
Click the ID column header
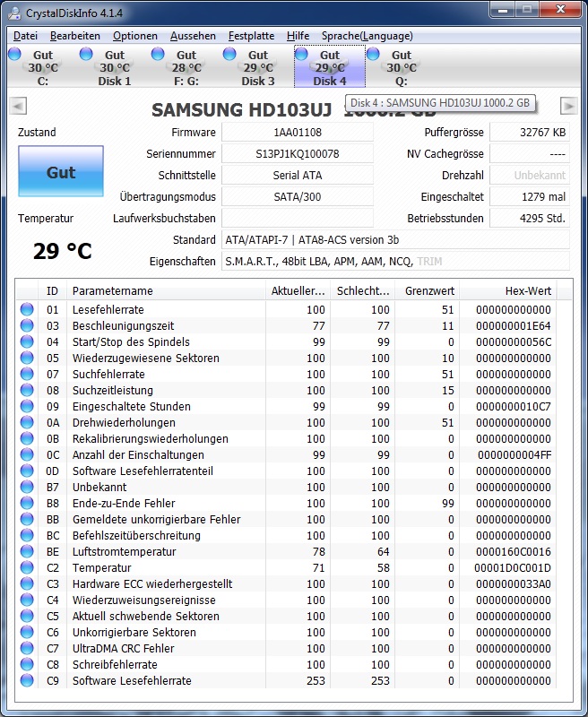click(x=53, y=290)
